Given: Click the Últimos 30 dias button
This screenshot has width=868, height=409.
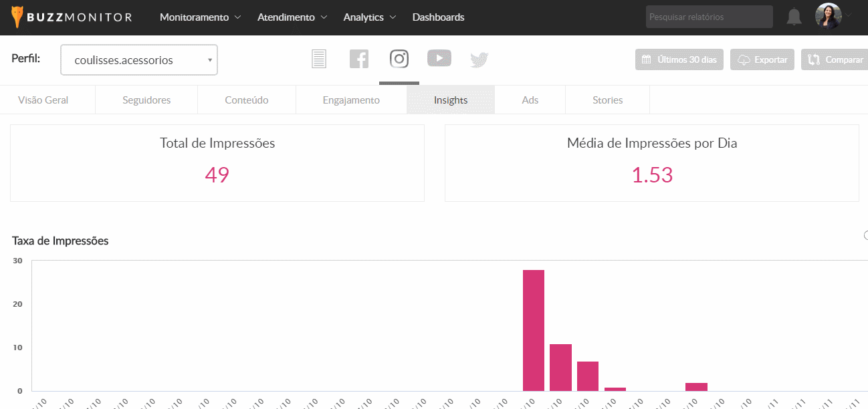Looking at the screenshot, I should click(x=679, y=59).
